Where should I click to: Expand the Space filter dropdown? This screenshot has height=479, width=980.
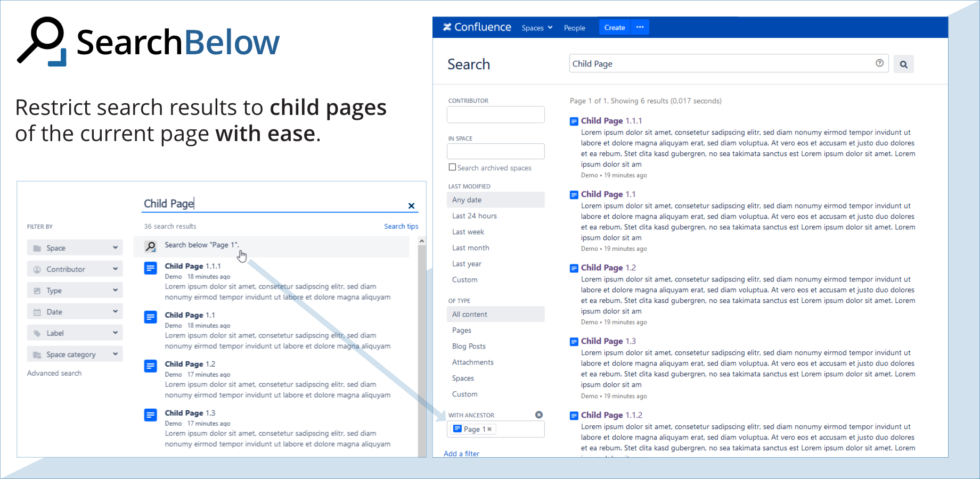[x=75, y=247]
